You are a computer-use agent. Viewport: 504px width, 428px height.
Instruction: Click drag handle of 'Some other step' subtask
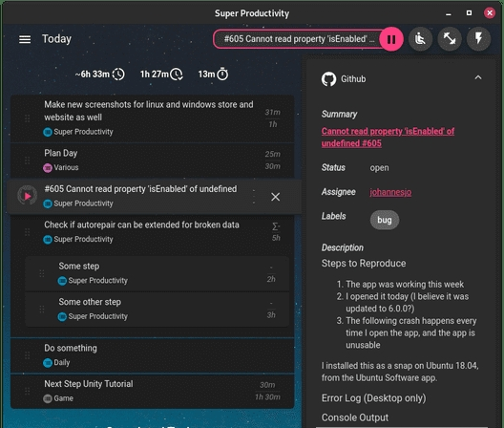42,310
